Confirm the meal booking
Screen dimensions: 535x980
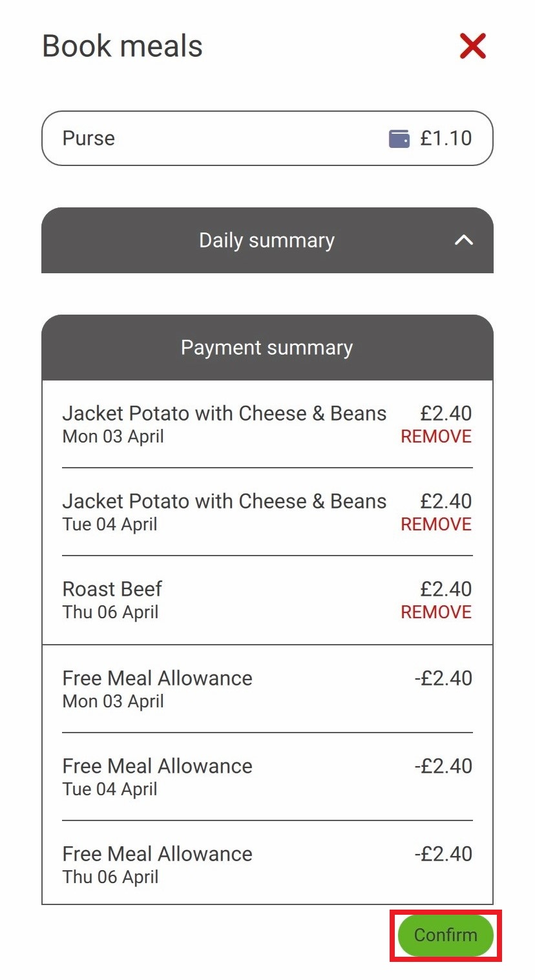pyautogui.click(x=446, y=935)
